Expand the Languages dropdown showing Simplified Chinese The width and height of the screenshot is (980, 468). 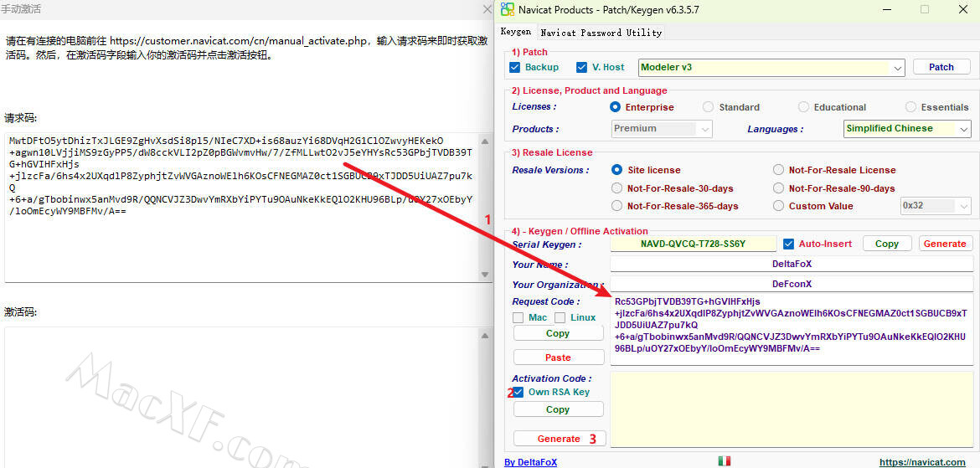pos(963,129)
